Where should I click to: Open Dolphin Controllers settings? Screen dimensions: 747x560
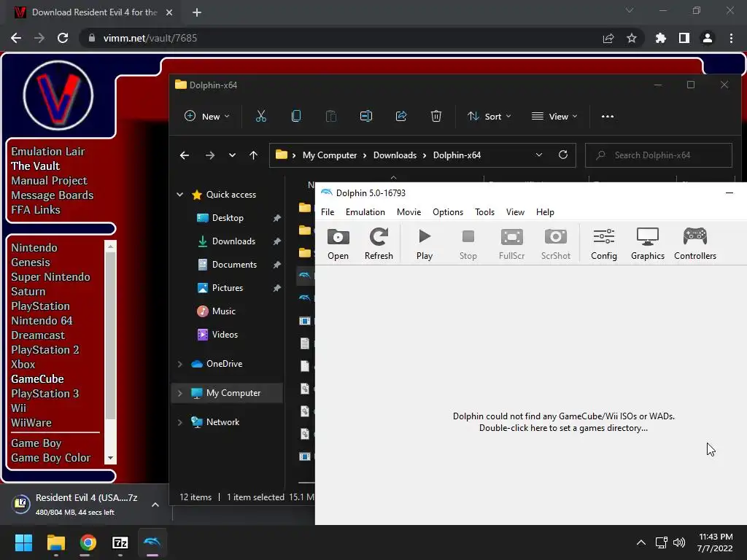pyautogui.click(x=695, y=244)
